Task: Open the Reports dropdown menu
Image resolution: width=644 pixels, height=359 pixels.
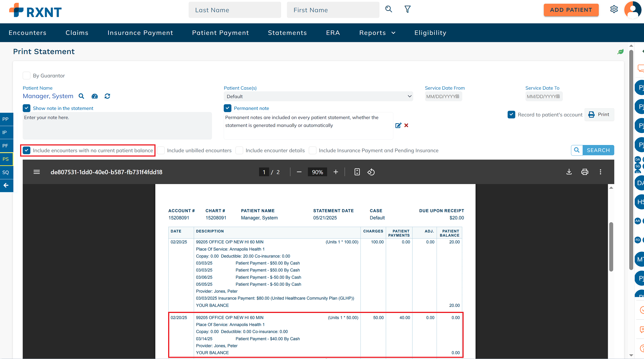Action: (377, 33)
